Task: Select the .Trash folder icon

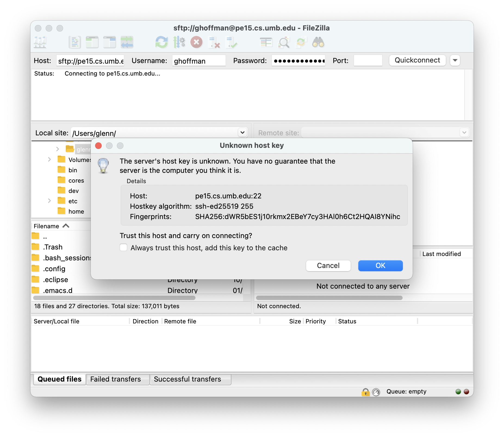Action: coord(36,247)
